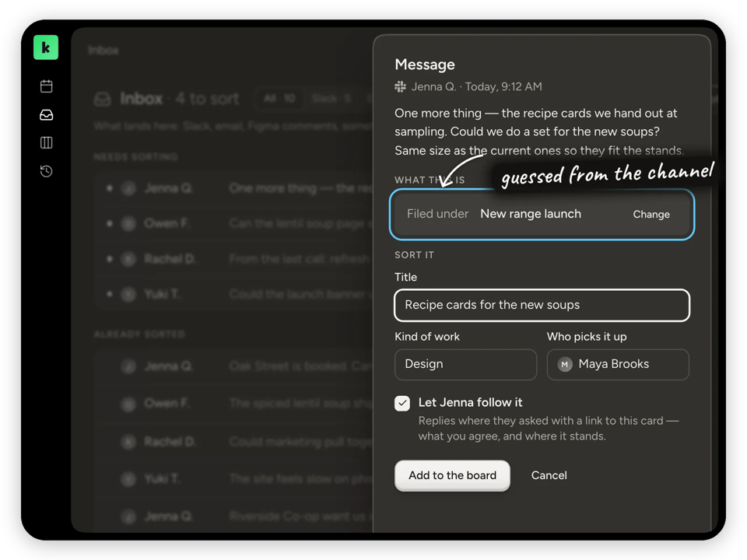Click the green k app logo
747x560 pixels.
(46, 47)
